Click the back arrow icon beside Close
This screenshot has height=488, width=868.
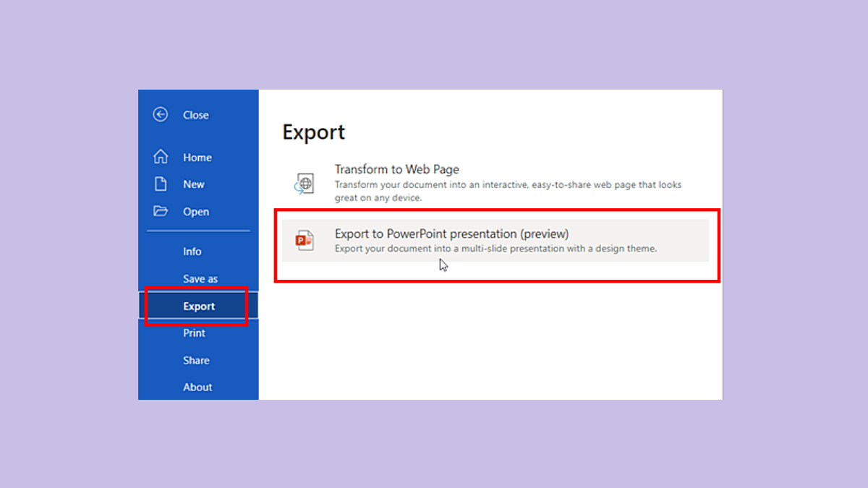tap(161, 114)
